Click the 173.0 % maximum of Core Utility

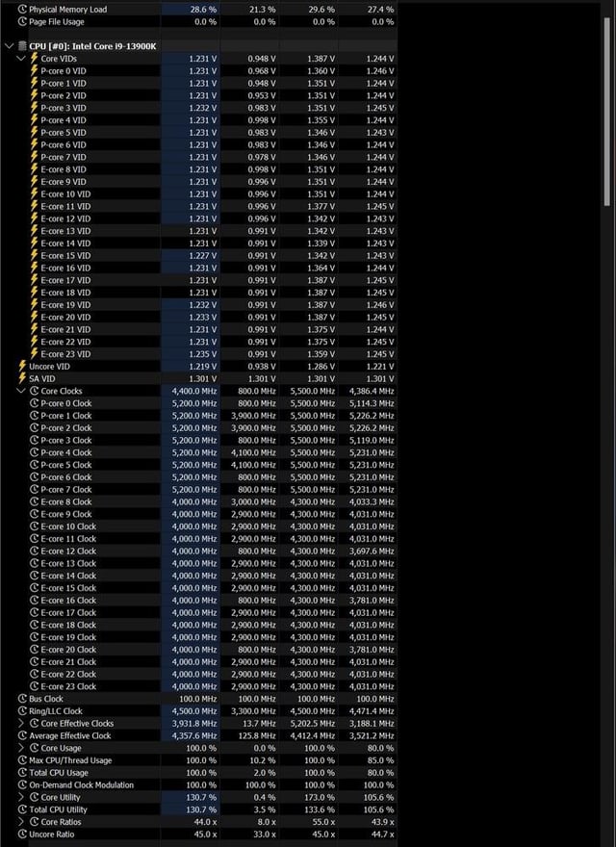tap(320, 797)
